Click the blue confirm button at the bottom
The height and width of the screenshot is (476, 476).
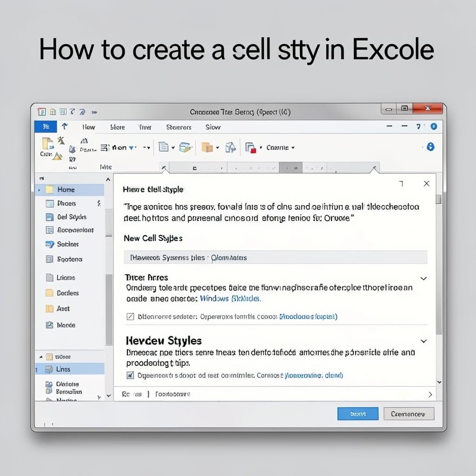point(358,414)
